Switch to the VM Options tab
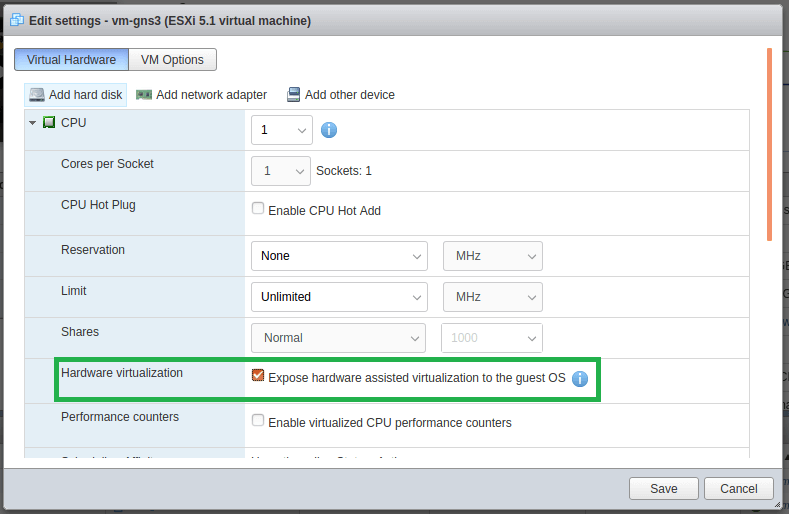This screenshot has height=514, width=789. (172, 60)
